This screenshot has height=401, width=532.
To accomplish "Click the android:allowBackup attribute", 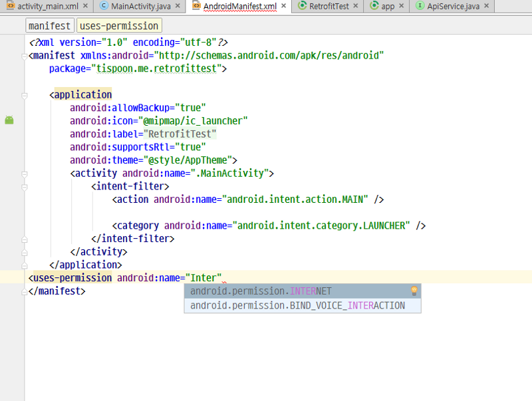I will pyautogui.click(x=120, y=108).
